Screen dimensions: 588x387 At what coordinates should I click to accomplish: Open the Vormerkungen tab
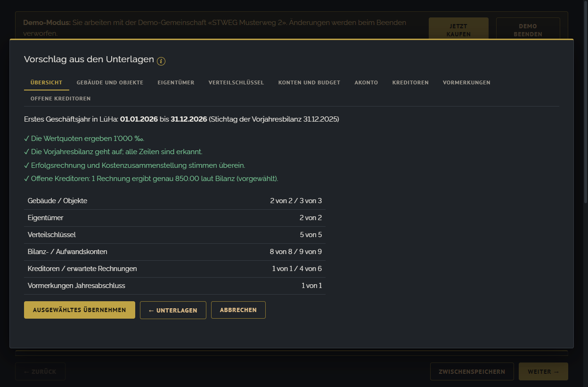click(466, 82)
